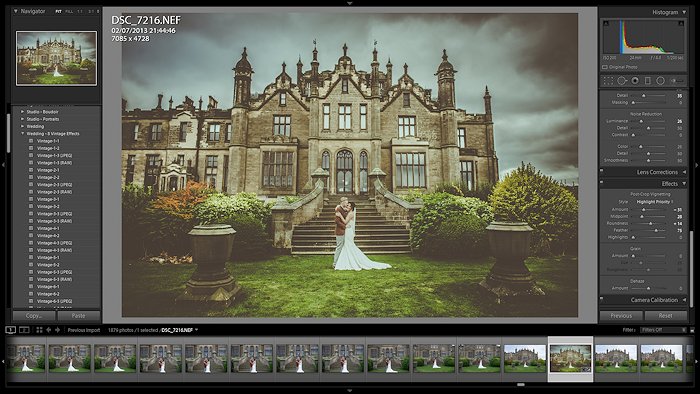
Task: Select the Radial Filter tool
Action: click(x=661, y=81)
